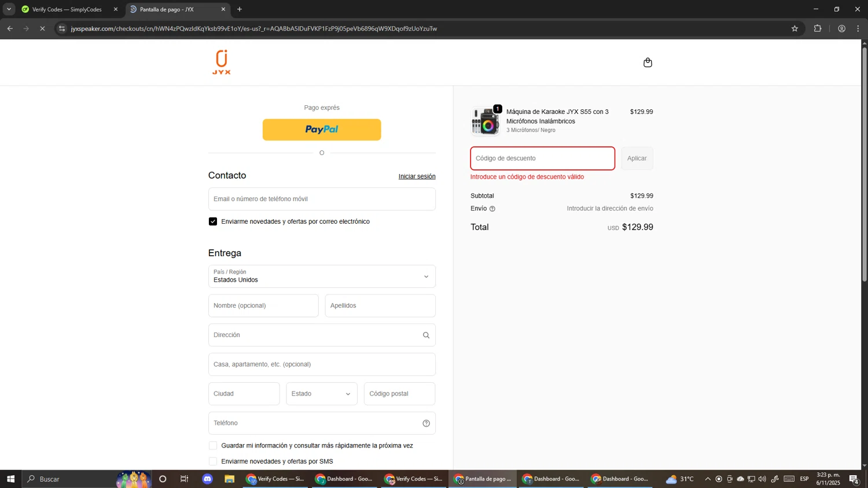Image resolution: width=868 pixels, height=488 pixels.
Task: Close the Verify Codes tab
Action: coord(116,9)
